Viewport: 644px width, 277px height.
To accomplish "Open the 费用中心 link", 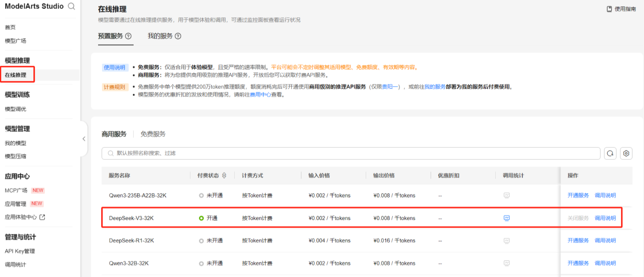I will 260,95.
